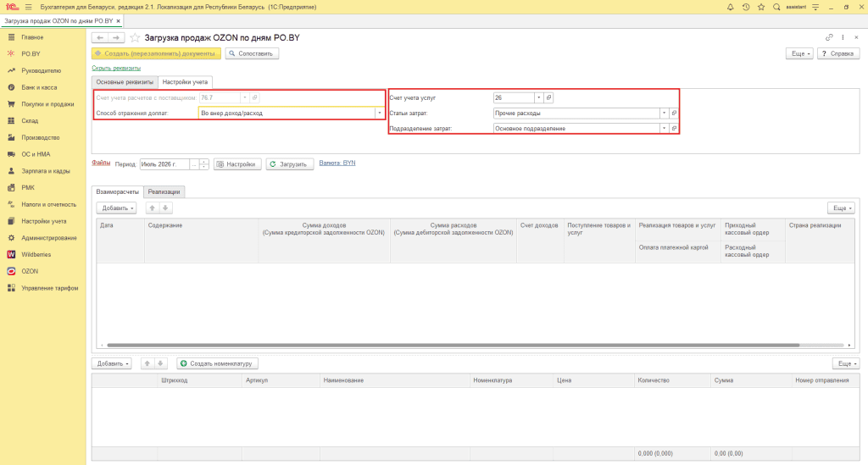Click Настройки button near period
The image size is (868, 465).
[x=237, y=164]
